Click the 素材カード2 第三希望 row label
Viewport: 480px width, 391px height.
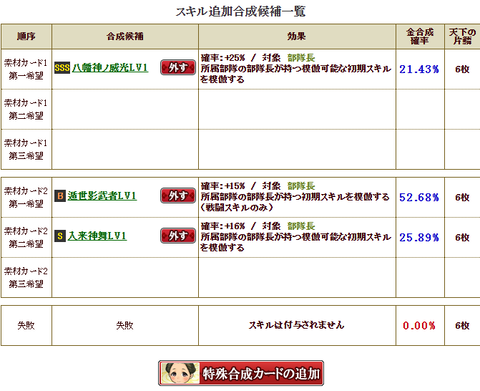tap(26, 278)
